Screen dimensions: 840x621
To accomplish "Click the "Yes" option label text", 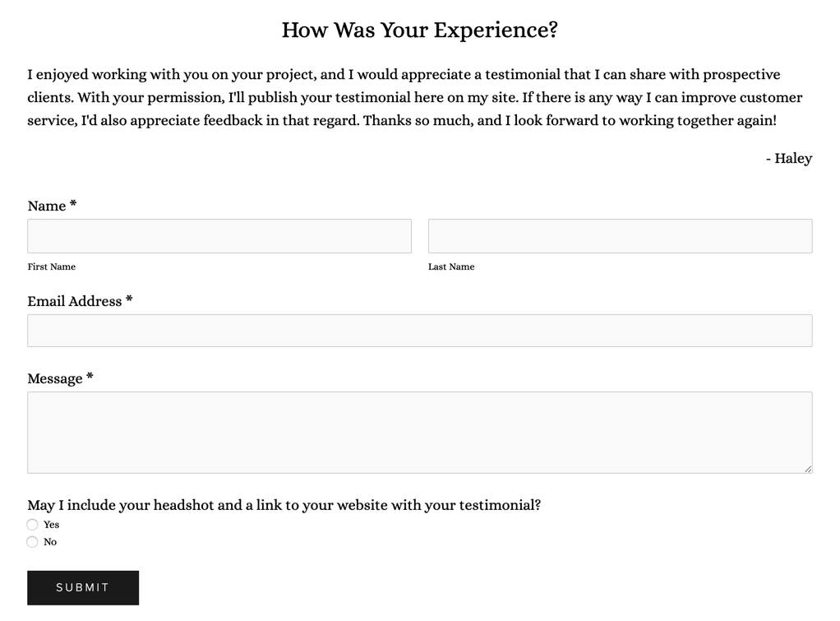I will click(52, 525).
